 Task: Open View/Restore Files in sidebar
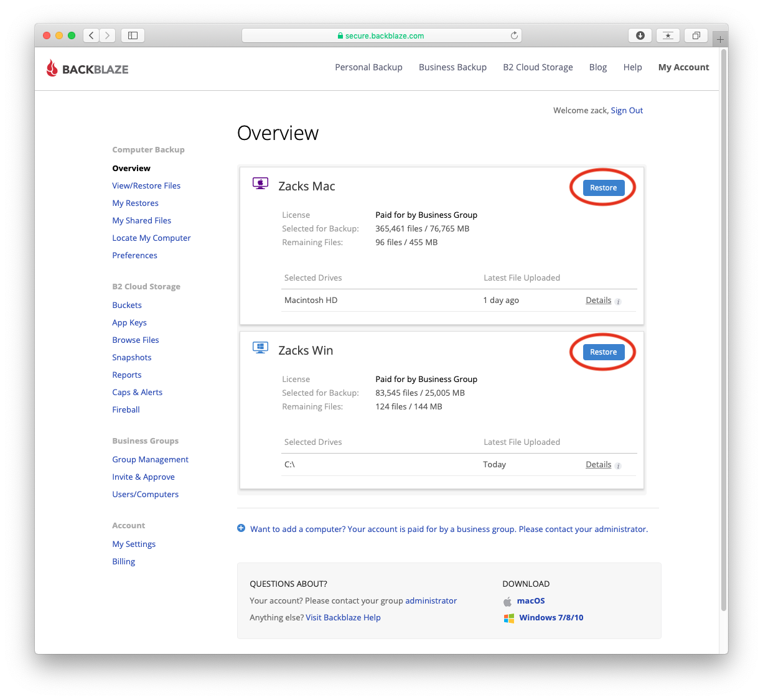146,185
